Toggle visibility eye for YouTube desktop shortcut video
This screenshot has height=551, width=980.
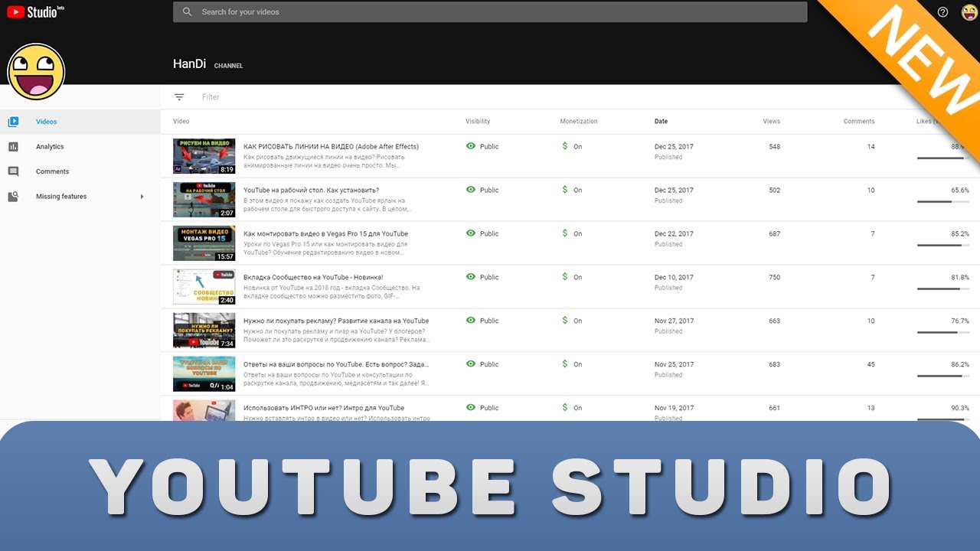click(x=471, y=190)
